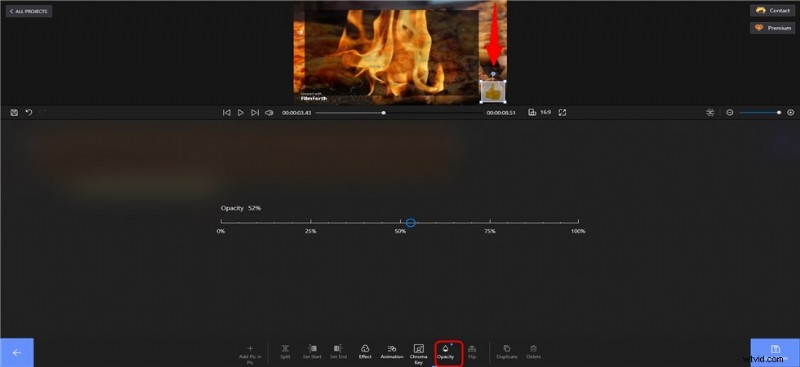Select the Opacity tool
This screenshot has width=800, height=367.
tap(445, 351)
